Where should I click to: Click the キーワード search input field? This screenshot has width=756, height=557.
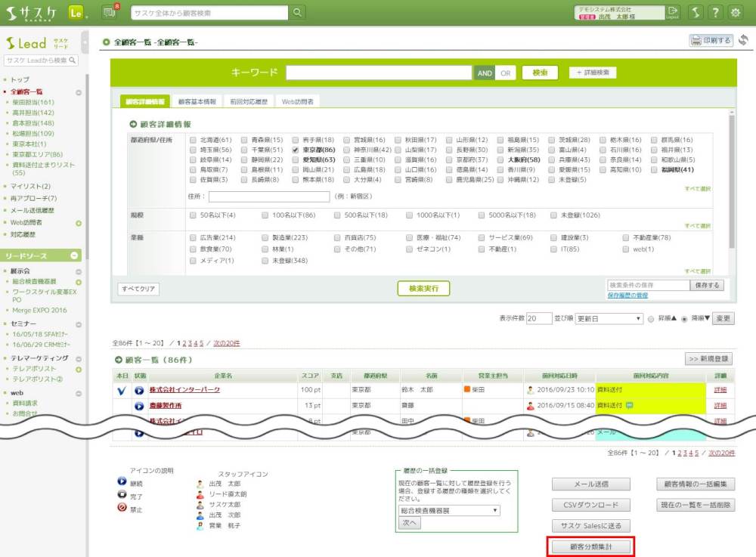[x=378, y=73]
